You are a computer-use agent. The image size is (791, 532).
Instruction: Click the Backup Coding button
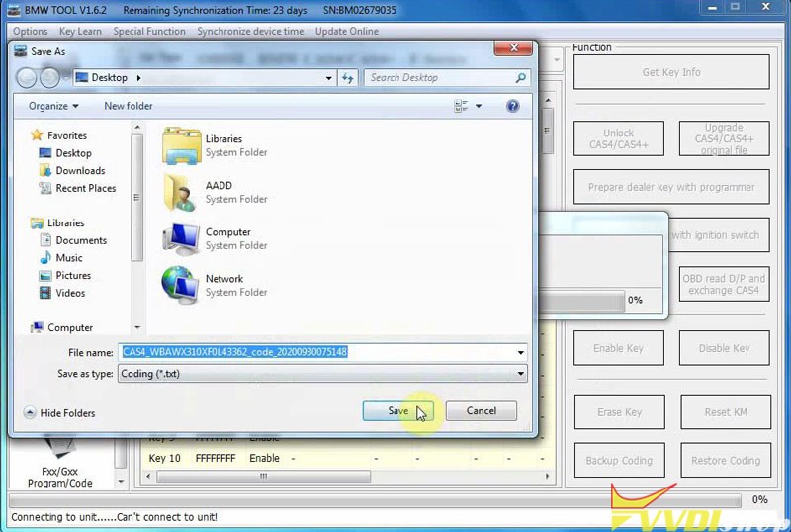pyautogui.click(x=620, y=461)
